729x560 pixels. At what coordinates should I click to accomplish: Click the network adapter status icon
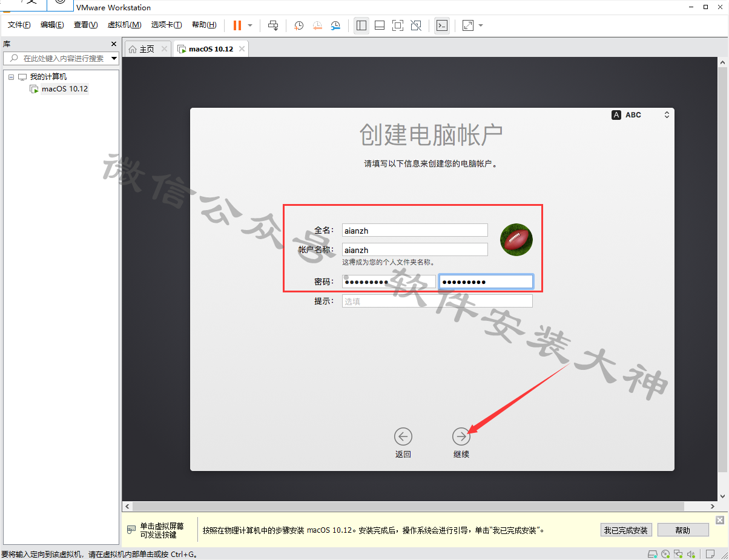[679, 554]
